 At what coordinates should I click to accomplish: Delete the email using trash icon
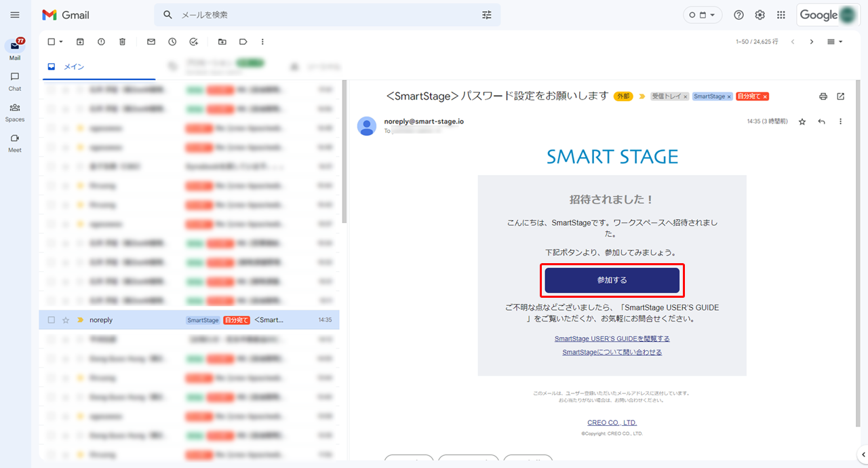[x=122, y=42]
